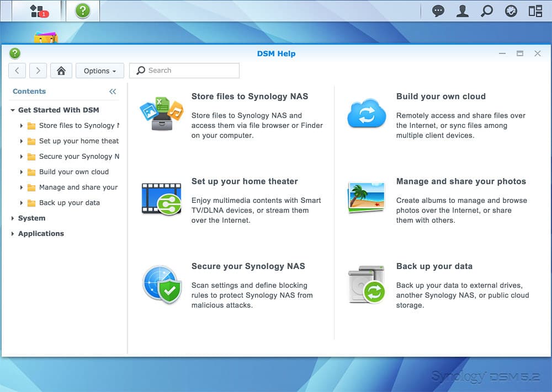Collapse the Contents panel with double chevron
This screenshot has height=392, width=552.
tap(113, 92)
